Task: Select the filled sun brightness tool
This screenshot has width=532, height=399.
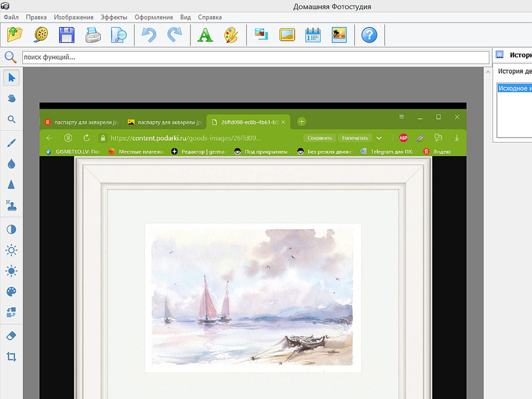Action: [12, 270]
